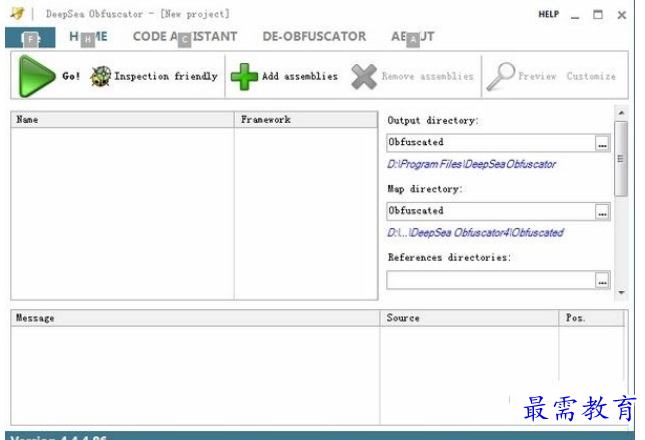Click the Pos. column header
Viewport: 645px width, 440px height.
coord(591,318)
